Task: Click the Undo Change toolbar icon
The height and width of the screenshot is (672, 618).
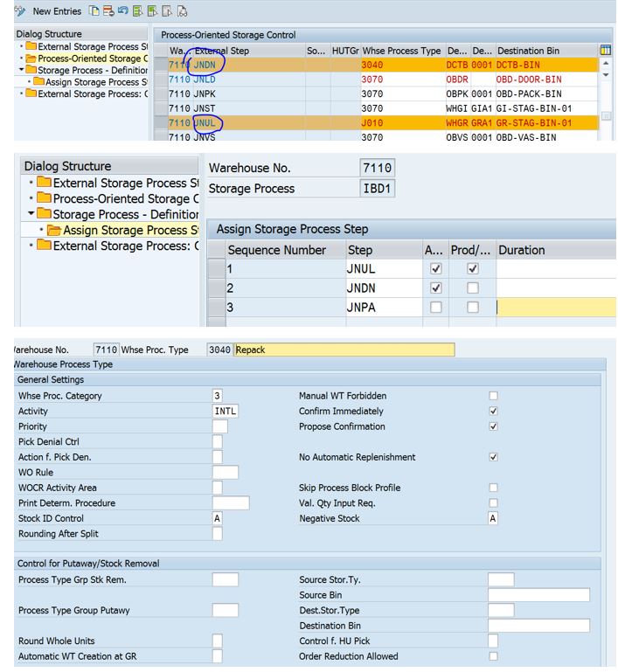Action: pos(123,11)
